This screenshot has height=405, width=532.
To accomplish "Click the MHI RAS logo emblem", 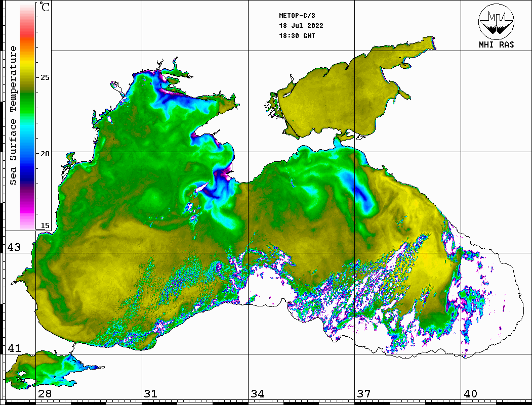I will coord(496,21).
